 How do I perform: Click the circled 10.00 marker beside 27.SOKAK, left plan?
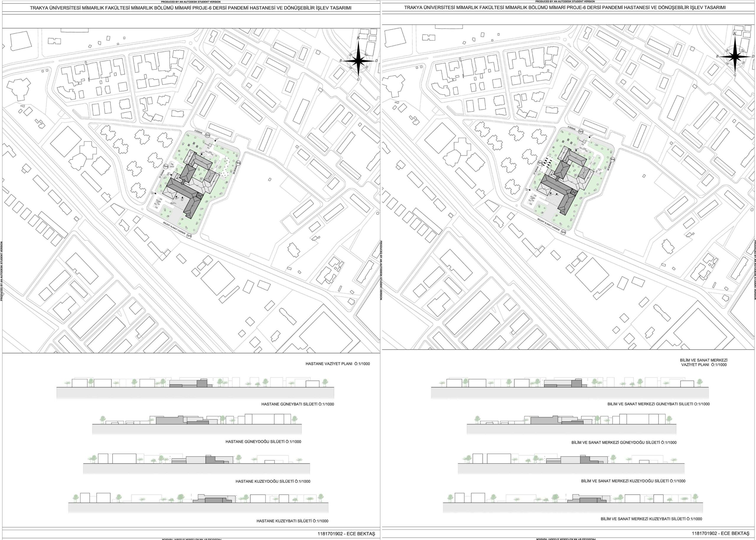tap(165, 166)
